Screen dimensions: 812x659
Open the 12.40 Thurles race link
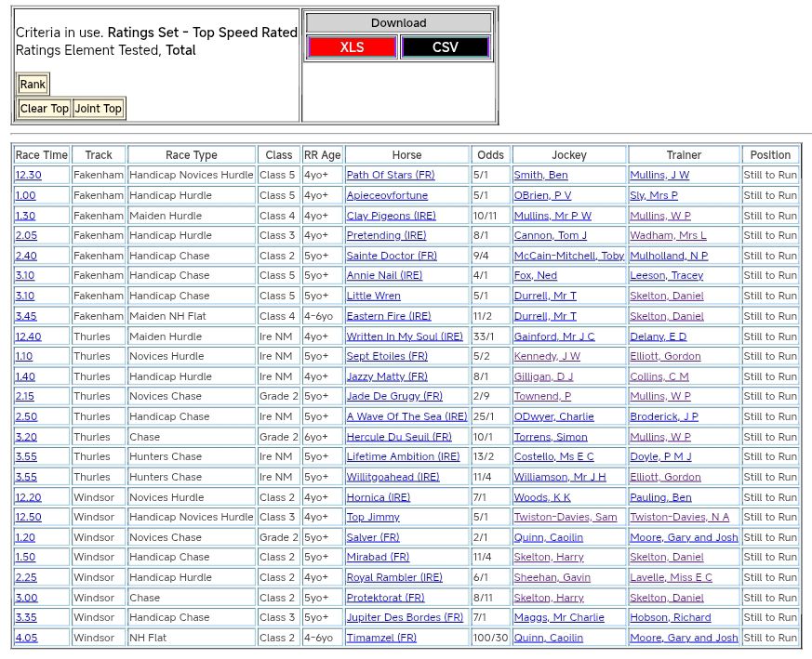point(28,336)
